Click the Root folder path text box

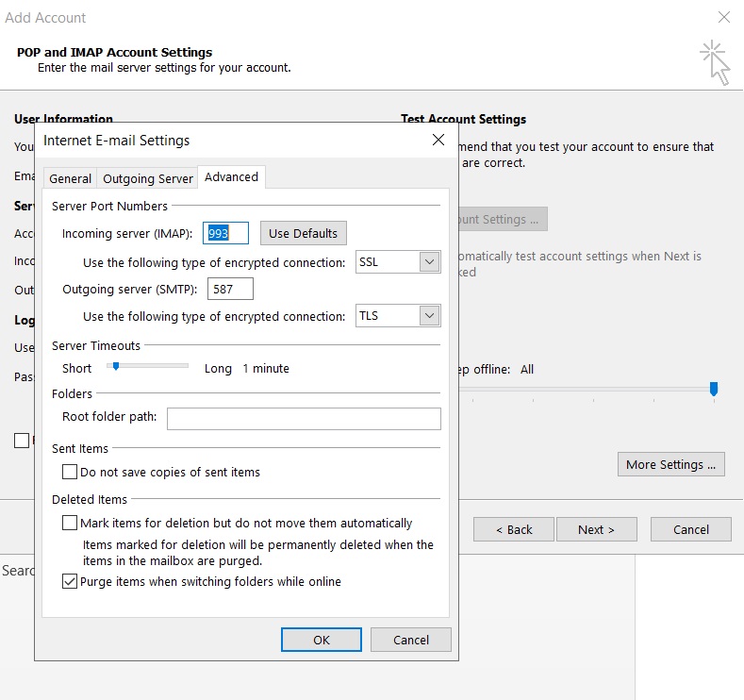click(304, 418)
